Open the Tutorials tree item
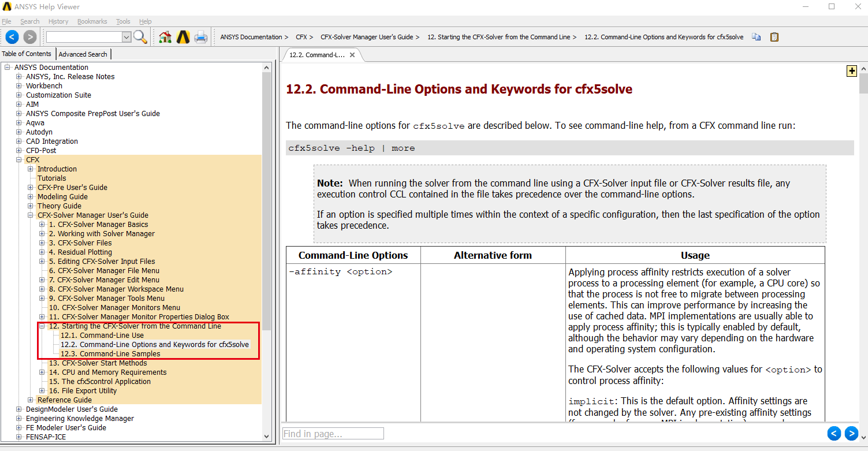The width and height of the screenshot is (868, 451). (52, 178)
